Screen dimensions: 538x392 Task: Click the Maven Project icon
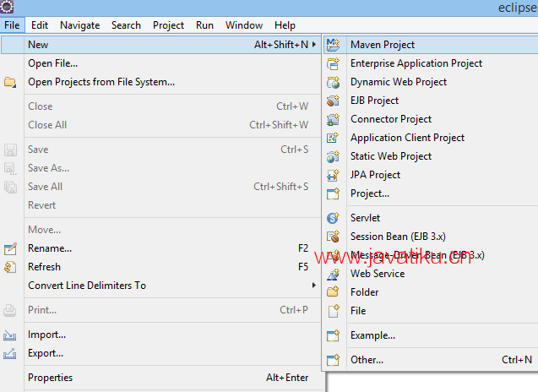point(333,45)
